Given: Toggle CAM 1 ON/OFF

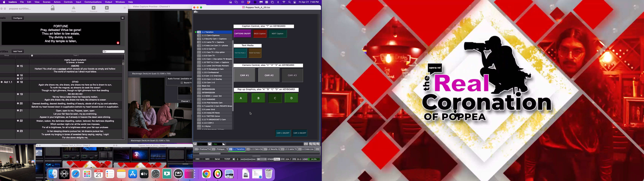Looking at the screenshot, I should (x=283, y=133).
